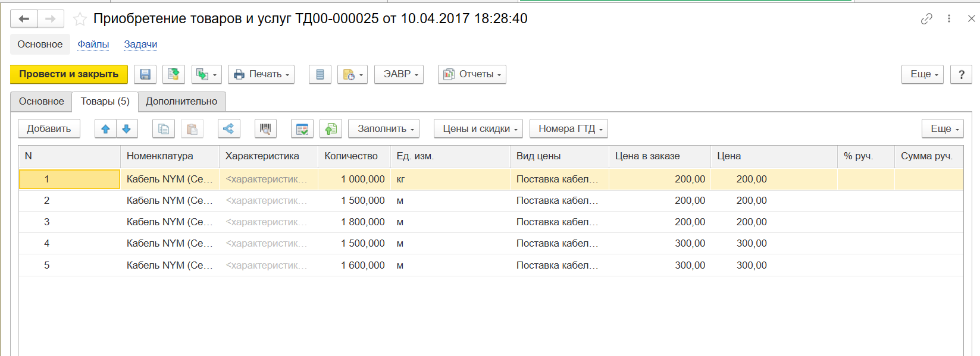The image size is (980, 356).
Task: Open the Цены и скидки dropdown
Action: click(478, 129)
